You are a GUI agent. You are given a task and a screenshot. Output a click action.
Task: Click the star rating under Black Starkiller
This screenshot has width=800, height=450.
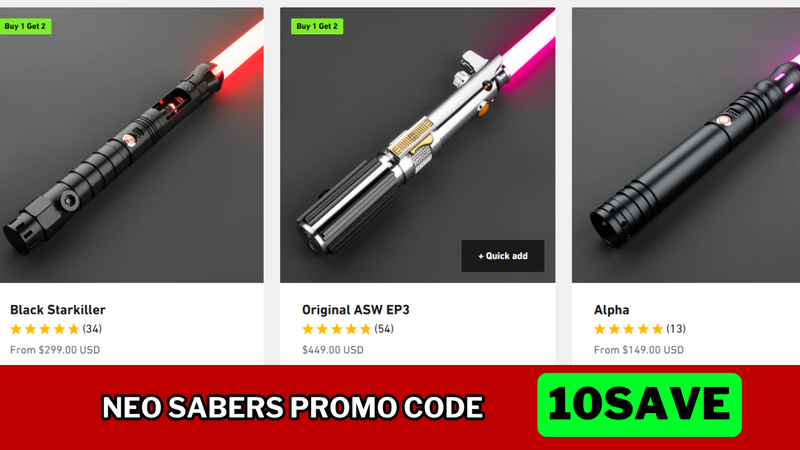point(44,329)
